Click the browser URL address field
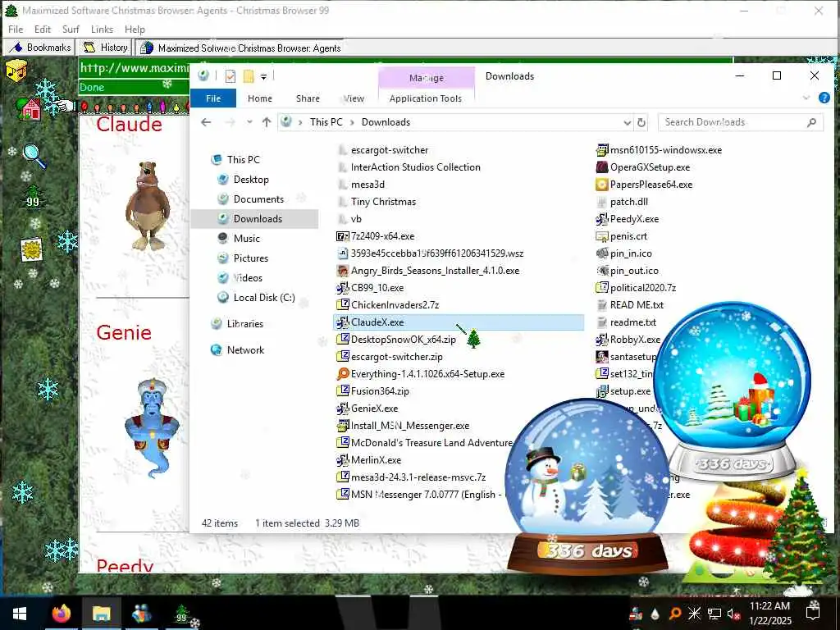The image size is (840, 630). click(x=134, y=68)
